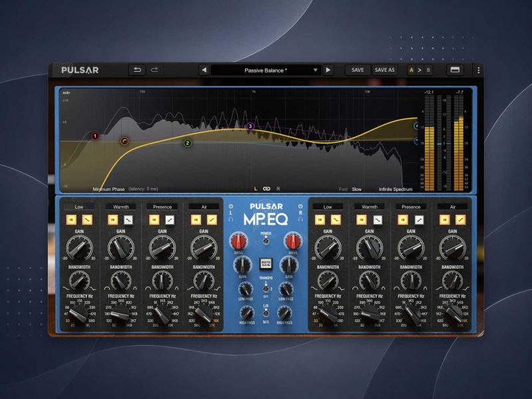Switch left Low band shelf shape button

tap(87, 219)
